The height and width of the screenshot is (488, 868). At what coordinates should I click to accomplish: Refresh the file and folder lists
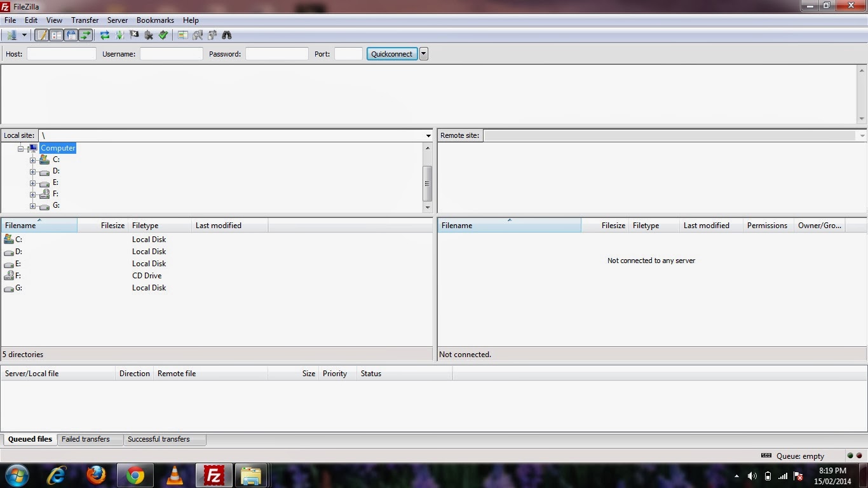pyautogui.click(x=105, y=36)
